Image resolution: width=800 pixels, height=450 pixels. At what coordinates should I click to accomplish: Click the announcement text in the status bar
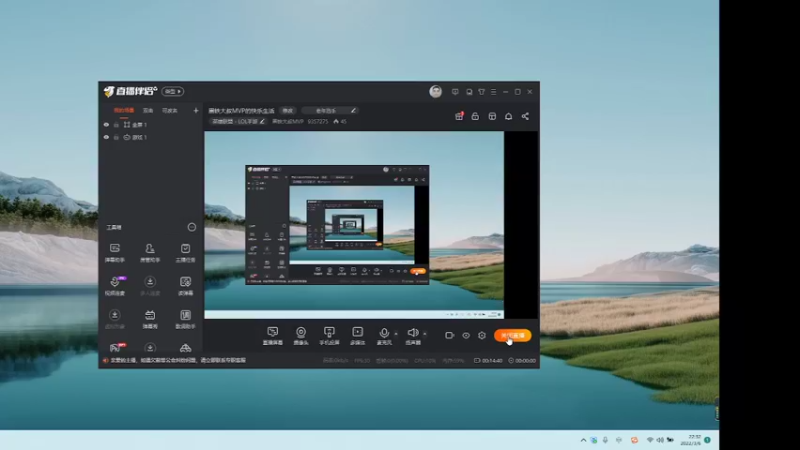tap(178, 360)
